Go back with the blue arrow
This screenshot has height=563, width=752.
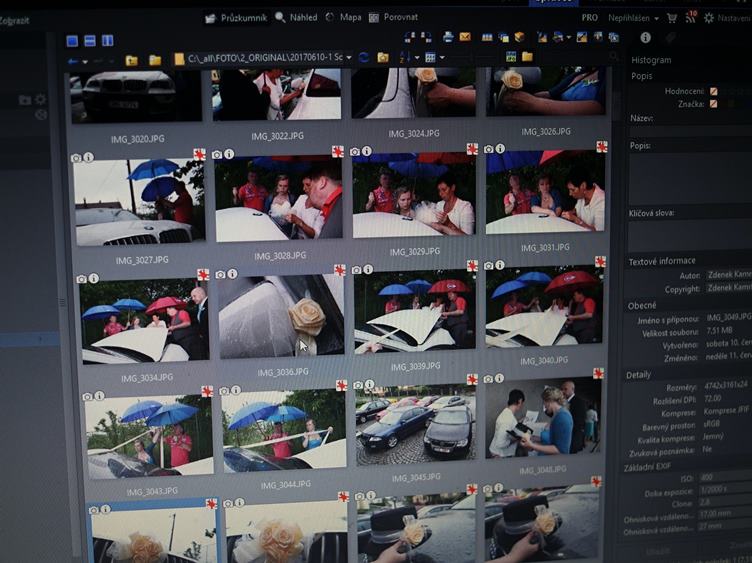pos(73,61)
